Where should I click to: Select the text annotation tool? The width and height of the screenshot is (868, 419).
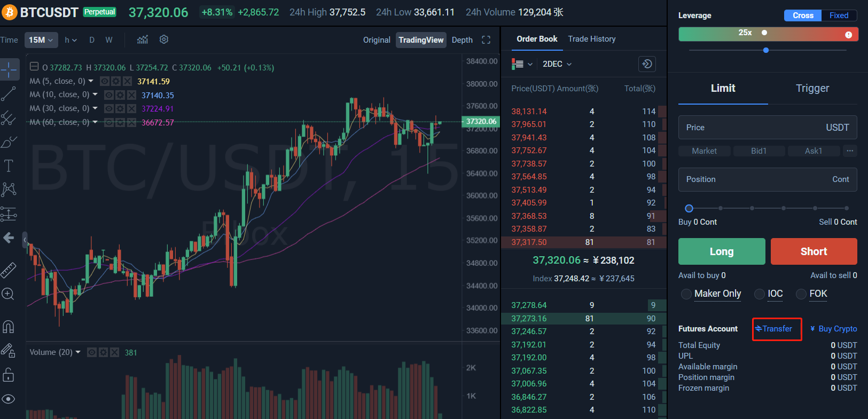coord(9,165)
